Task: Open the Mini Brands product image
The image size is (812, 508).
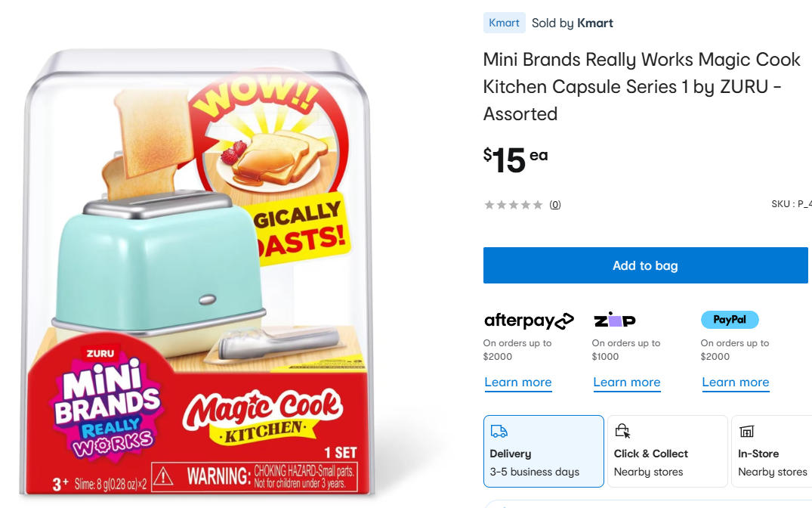Action: click(x=199, y=272)
